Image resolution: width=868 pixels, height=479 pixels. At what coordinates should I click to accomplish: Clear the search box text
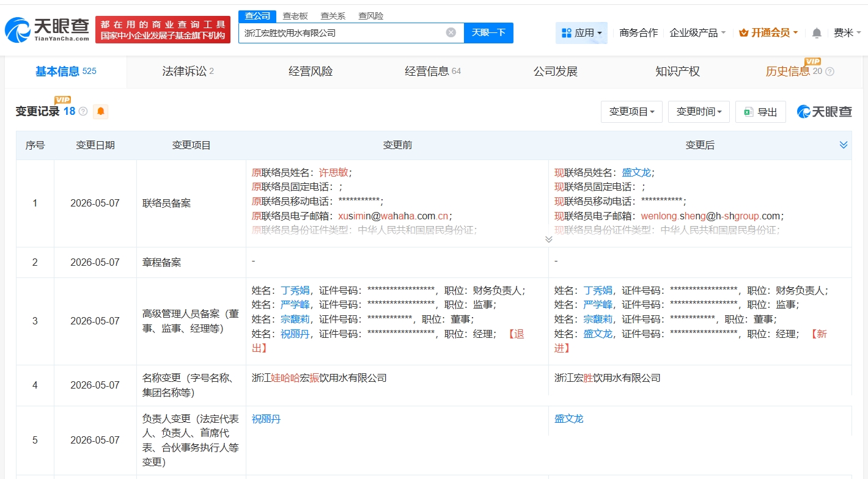451,32
